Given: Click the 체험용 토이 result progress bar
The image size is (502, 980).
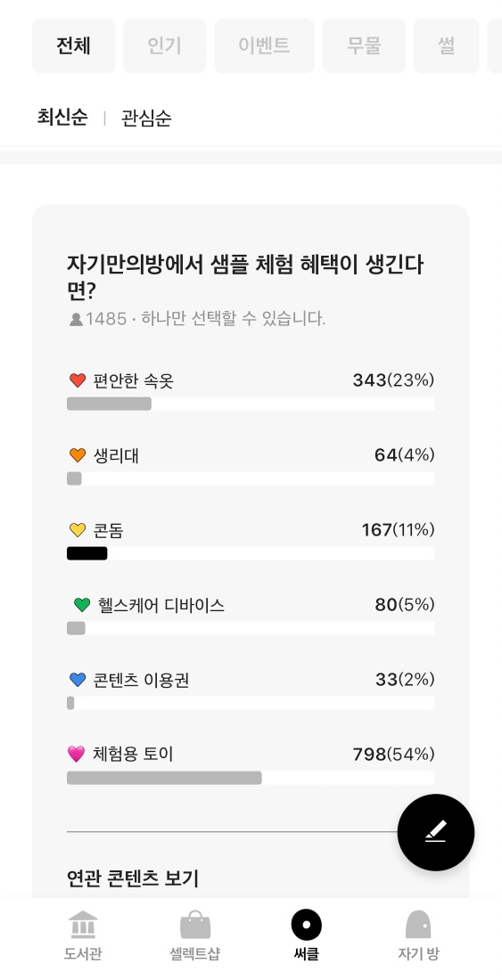Looking at the screenshot, I should point(251,778).
